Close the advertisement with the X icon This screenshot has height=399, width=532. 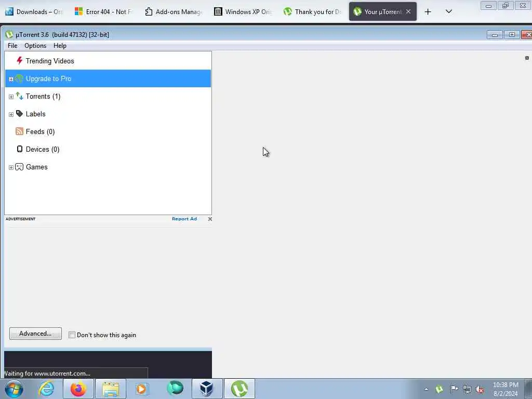210,219
